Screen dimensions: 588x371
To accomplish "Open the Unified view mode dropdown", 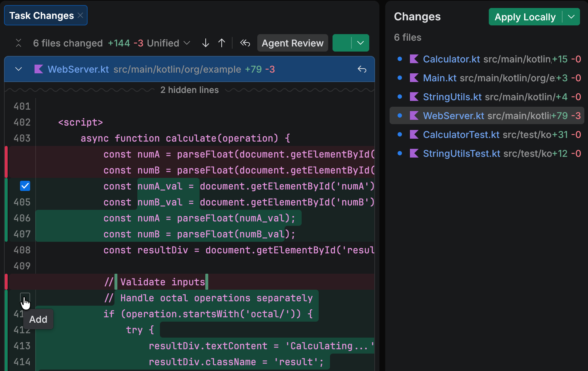I will [x=169, y=43].
